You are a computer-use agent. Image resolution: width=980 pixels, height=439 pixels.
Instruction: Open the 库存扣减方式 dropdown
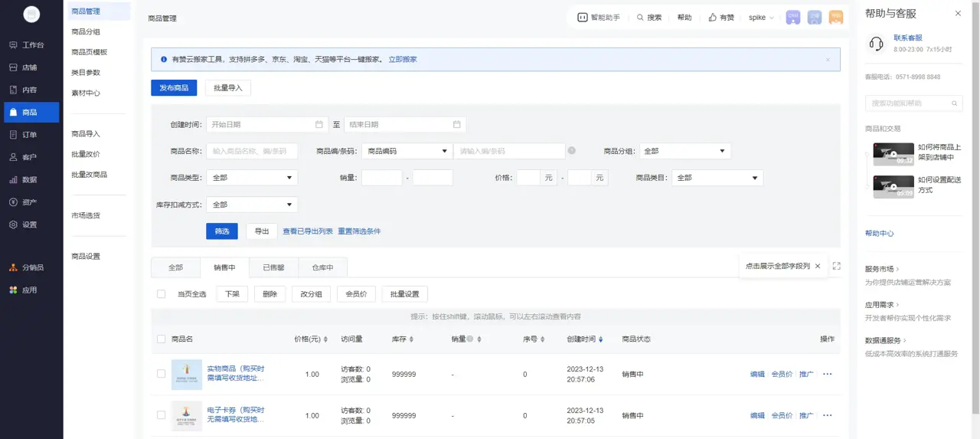tap(252, 205)
